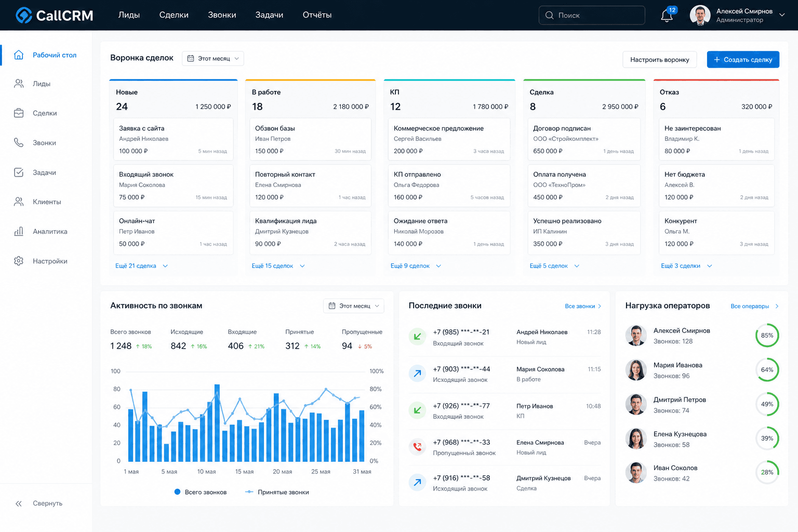Open the Все операторы link
This screenshot has width=798, height=532.
(754, 306)
